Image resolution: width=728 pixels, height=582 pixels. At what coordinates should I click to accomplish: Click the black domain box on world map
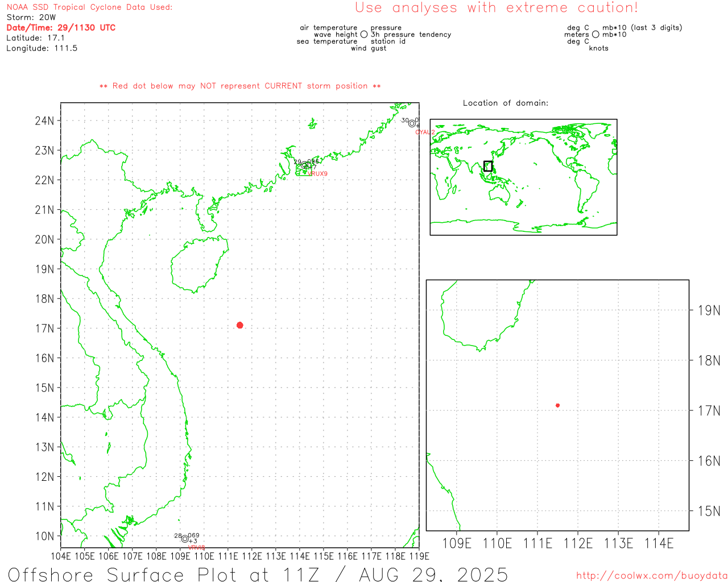[488, 166]
